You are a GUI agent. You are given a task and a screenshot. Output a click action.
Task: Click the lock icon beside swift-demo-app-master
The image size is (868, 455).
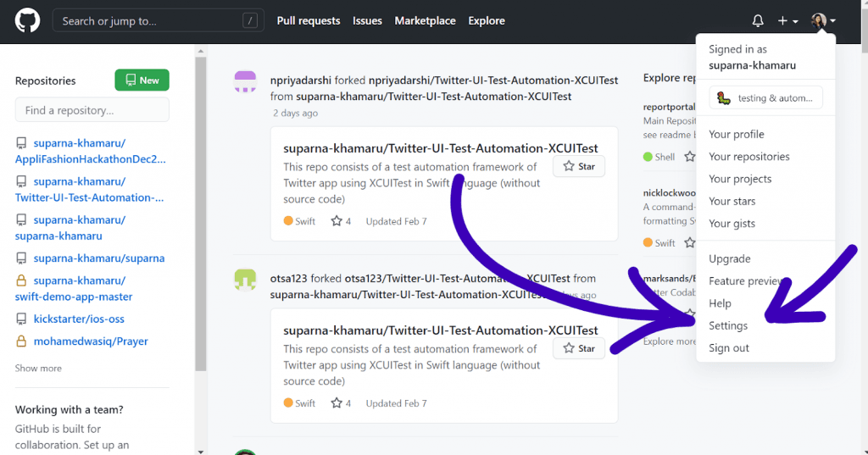point(21,280)
